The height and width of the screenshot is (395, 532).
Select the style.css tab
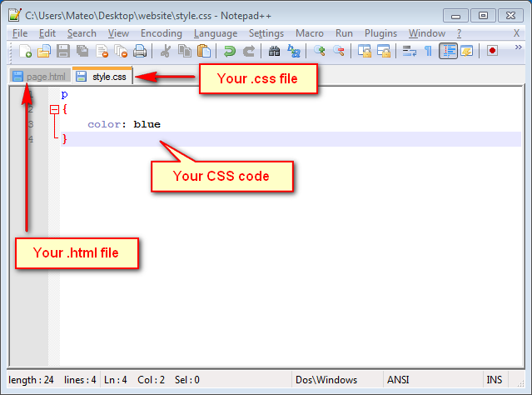click(102, 76)
